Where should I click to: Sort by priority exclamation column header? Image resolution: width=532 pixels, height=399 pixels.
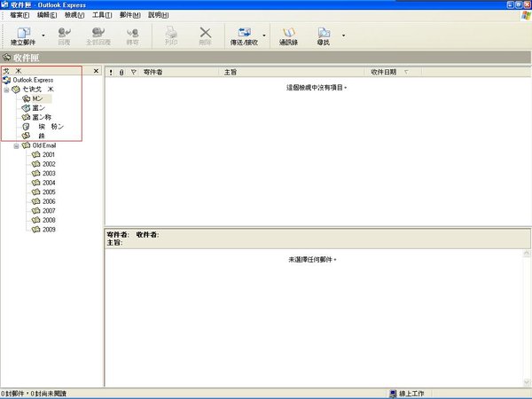(111, 72)
